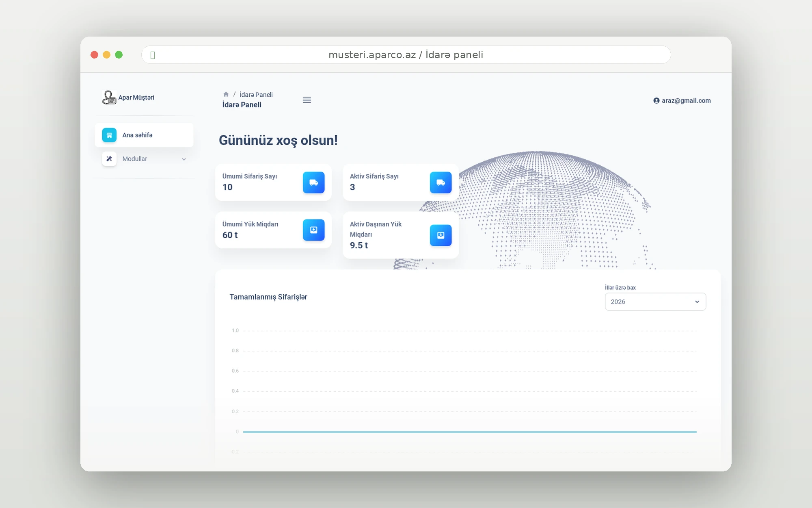The height and width of the screenshot is (508, 812).
Task: Click the breadcrumb home icon
Action: [226, 94]
